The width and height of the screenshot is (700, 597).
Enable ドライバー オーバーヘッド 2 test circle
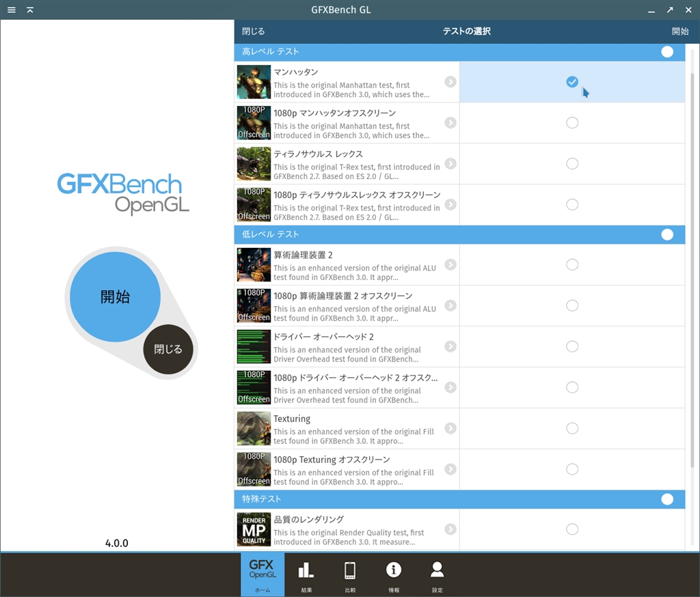[x=572, y=346]
